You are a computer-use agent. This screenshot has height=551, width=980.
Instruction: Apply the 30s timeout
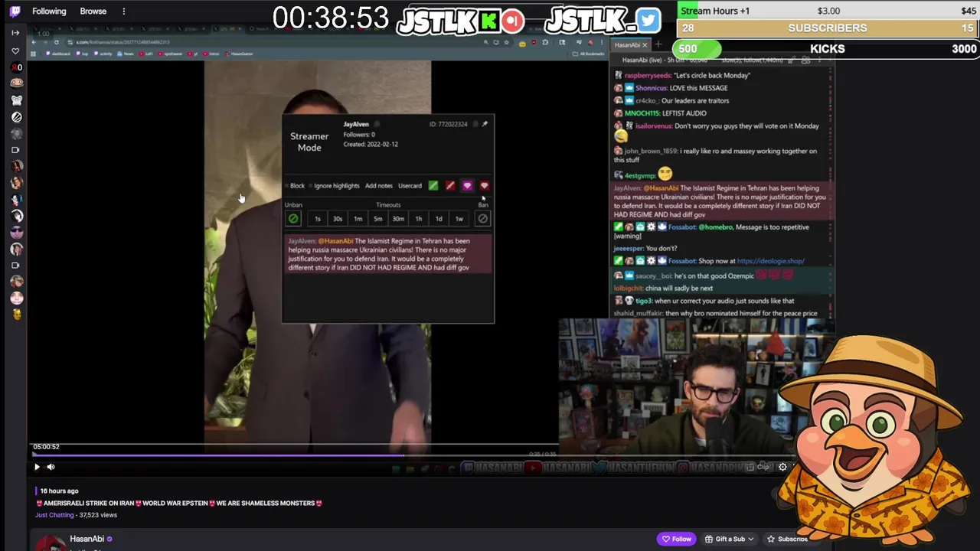click(338, 219)
